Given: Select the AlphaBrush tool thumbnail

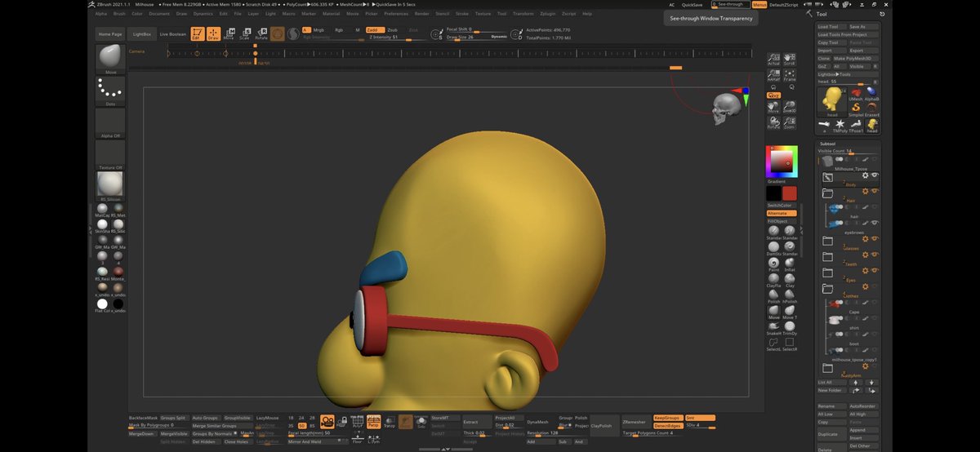Looking at the screenshot, I should pos(872,93).
